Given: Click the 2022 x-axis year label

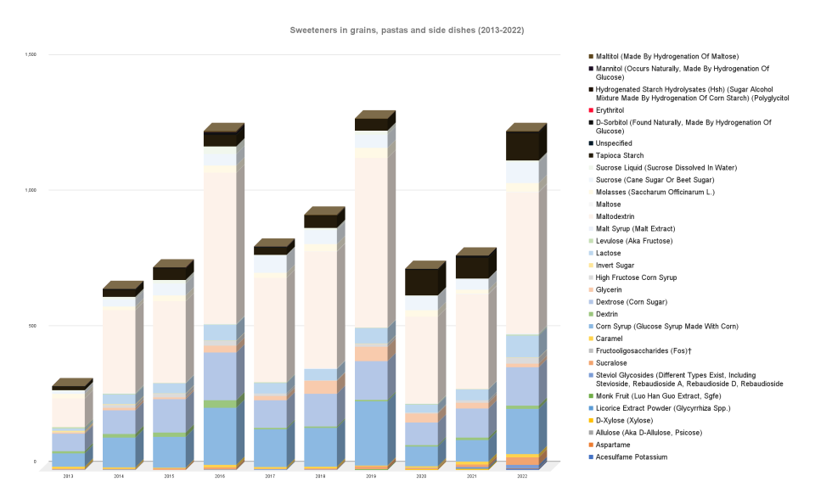Looking at the screenshot, I should click(x=521, y=477).
